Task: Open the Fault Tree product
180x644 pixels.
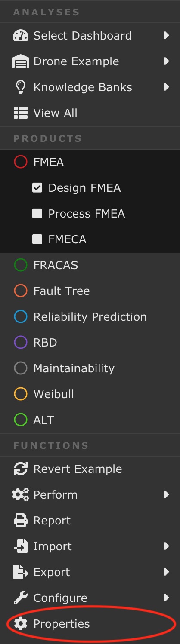Action: [90, 291]
